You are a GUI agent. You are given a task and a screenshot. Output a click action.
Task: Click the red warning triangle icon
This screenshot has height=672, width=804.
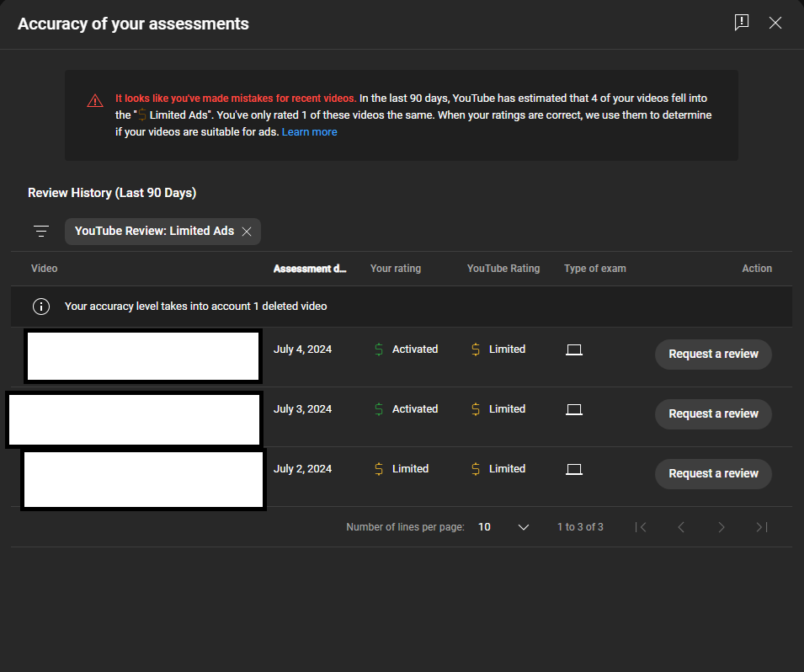tap(95, 100)
